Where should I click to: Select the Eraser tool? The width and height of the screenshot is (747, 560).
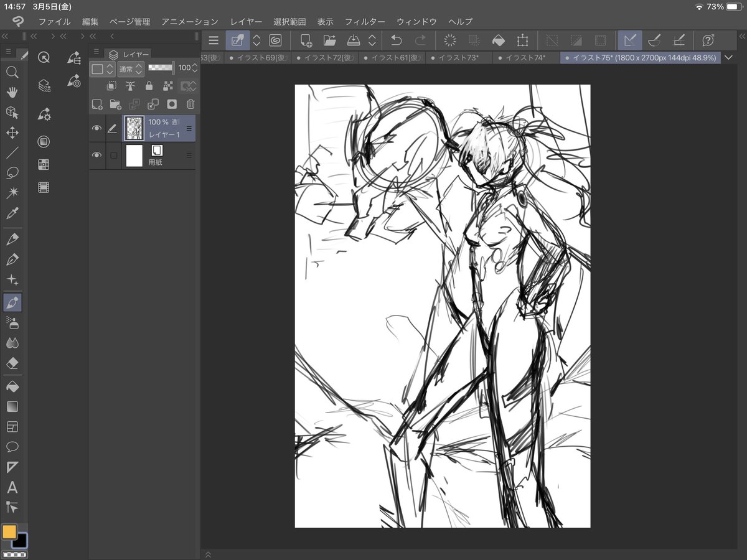click(12, 363)
